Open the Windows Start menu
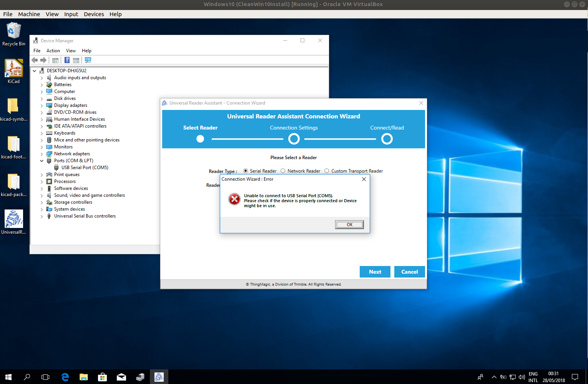This screenshot has height=384, width=588. (x=8, y=377)
